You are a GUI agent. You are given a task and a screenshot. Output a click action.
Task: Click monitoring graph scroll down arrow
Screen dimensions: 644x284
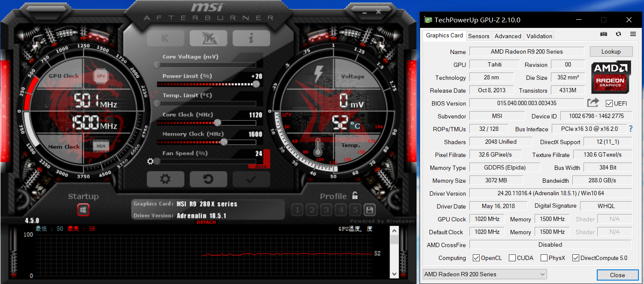coord(394,274)
